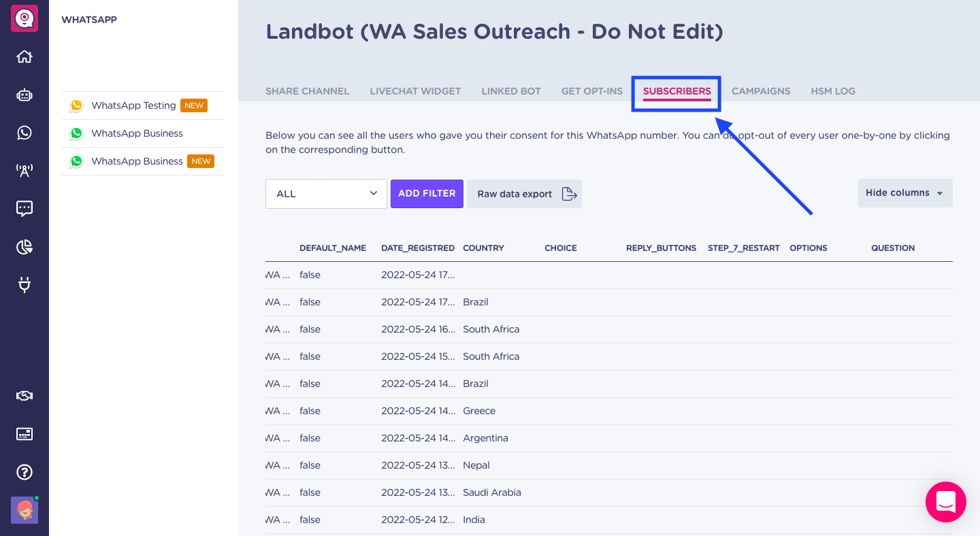
Task: Click Greece country cell
Action: click(x=479, y=411)
